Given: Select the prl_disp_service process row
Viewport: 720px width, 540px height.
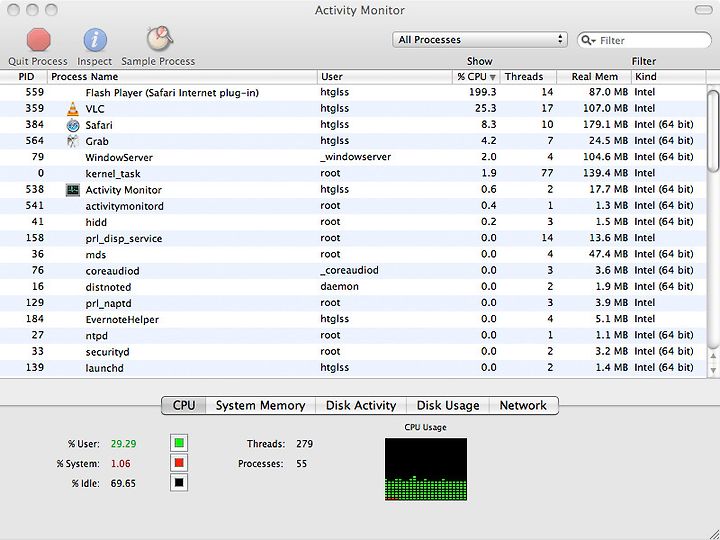Looking at the screenshot, I should (x=353, y=238).
